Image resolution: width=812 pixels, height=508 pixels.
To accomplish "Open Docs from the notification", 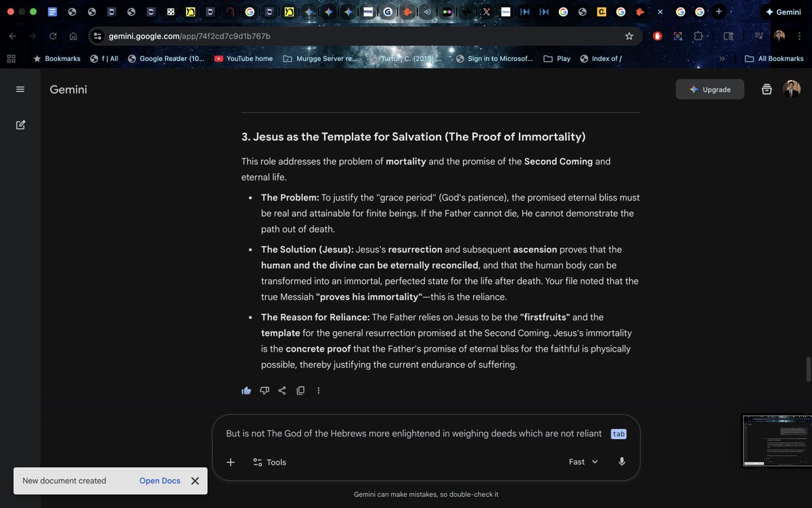I will 160,481.
